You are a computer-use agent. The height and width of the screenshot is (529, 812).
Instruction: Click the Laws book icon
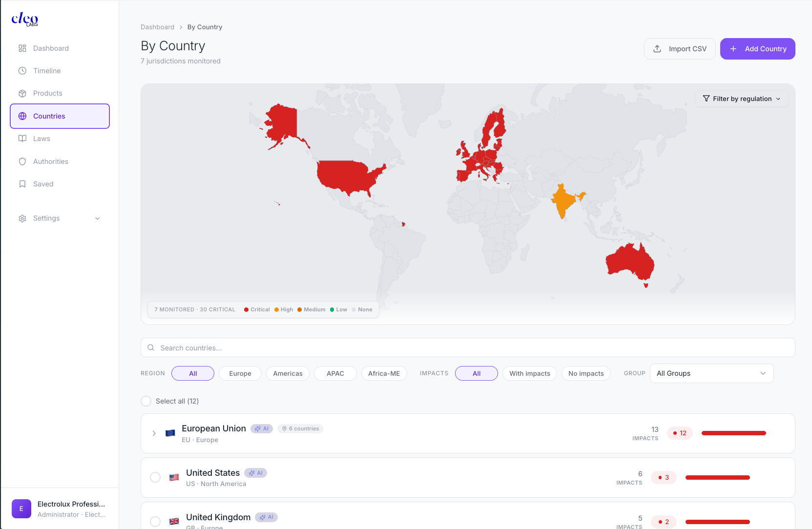pos(22,139)
